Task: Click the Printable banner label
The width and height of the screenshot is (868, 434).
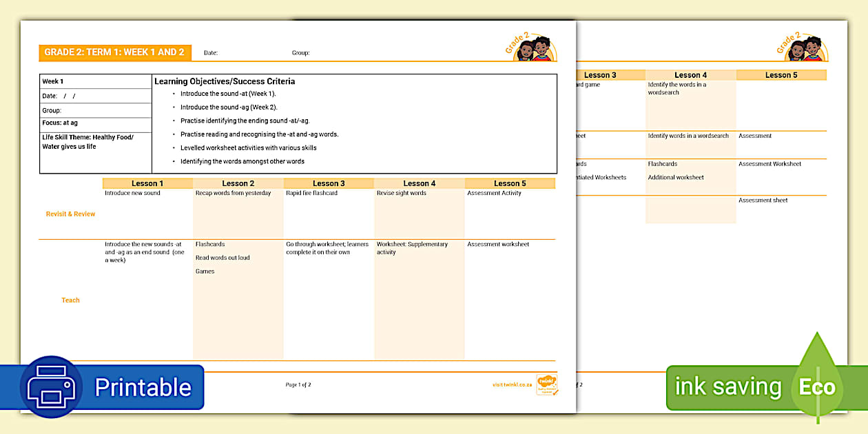Action: (143, 387)
